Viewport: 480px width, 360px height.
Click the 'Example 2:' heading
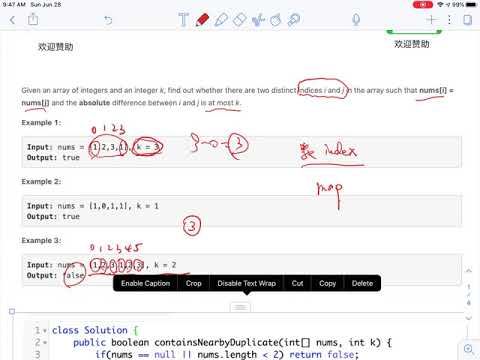point(41,182)
